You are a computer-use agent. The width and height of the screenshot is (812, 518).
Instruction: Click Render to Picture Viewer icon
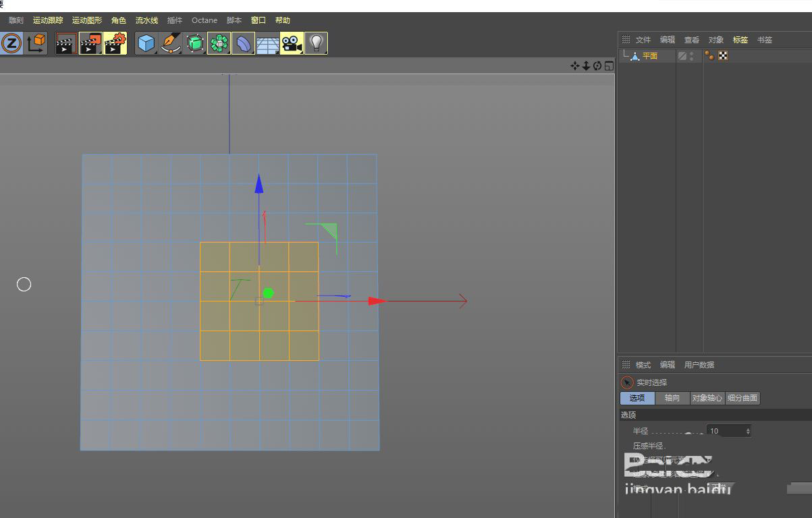90,44
